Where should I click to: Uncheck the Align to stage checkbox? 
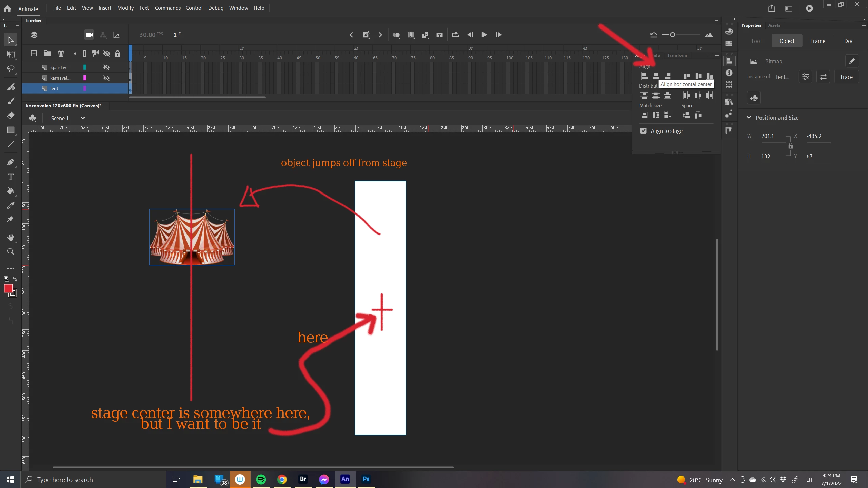643,131
